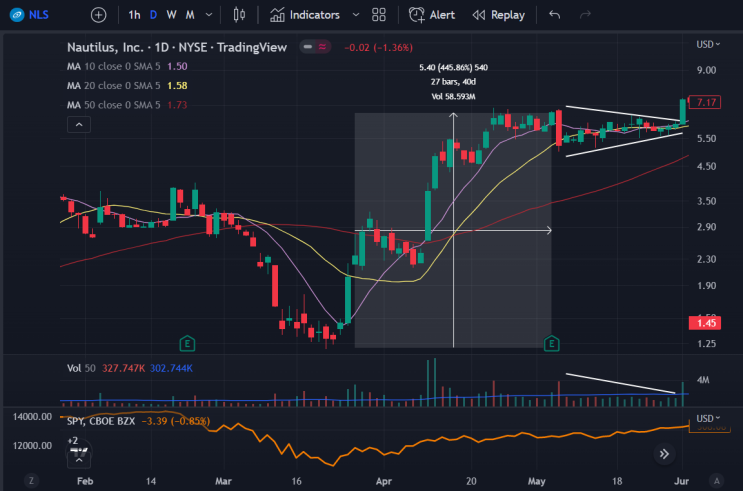Jump to latest bar with double-arrow button
Screen dimensions: 743x491
coord(664,454)
